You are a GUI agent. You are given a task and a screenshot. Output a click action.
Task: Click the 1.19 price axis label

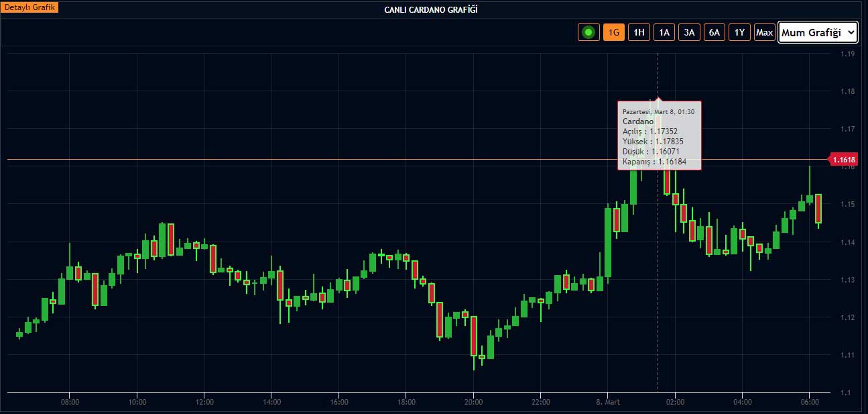[847, 54]
